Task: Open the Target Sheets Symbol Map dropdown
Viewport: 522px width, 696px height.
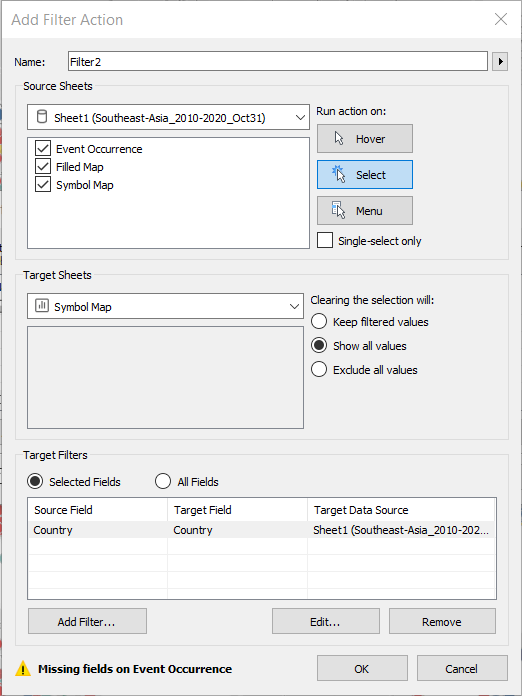Action: [165, 306]
